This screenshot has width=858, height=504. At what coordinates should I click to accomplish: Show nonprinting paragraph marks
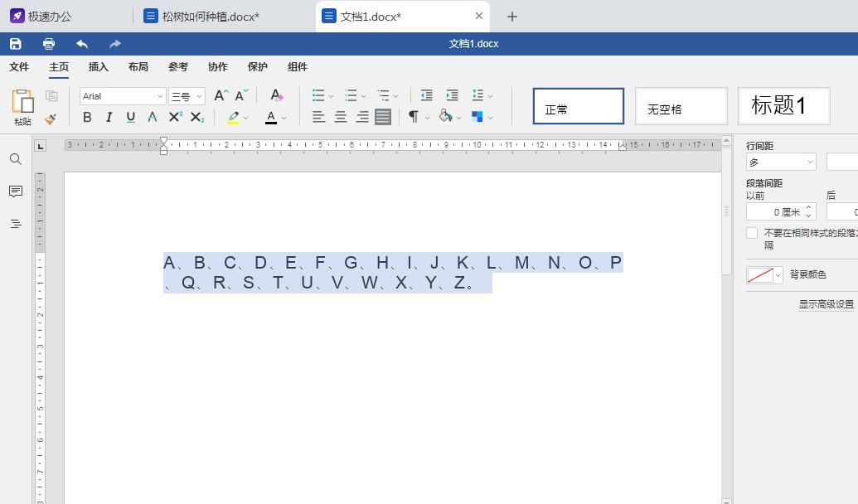[414, 117]
